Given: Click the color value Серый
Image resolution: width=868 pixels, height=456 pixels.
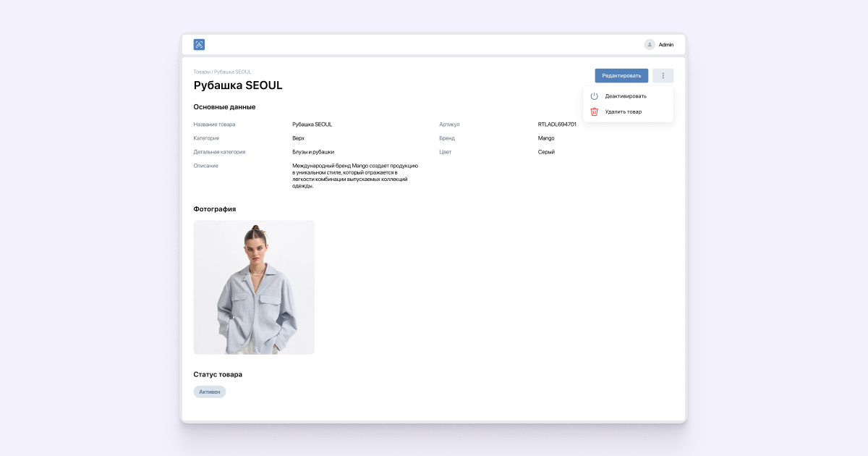Looking at the screenshot, I should (x=546, y=152).
